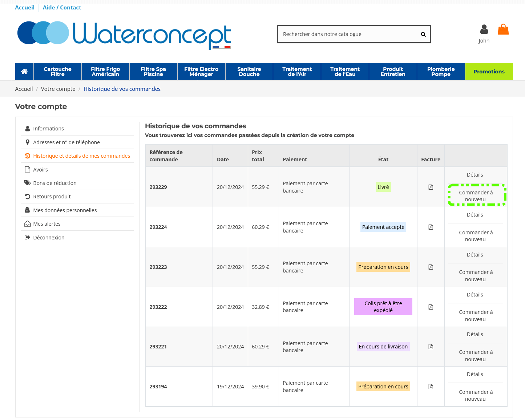Open the Cartouche Filtre menu
Viewport: 525px width, 420px height.
[x=57, y=72]
